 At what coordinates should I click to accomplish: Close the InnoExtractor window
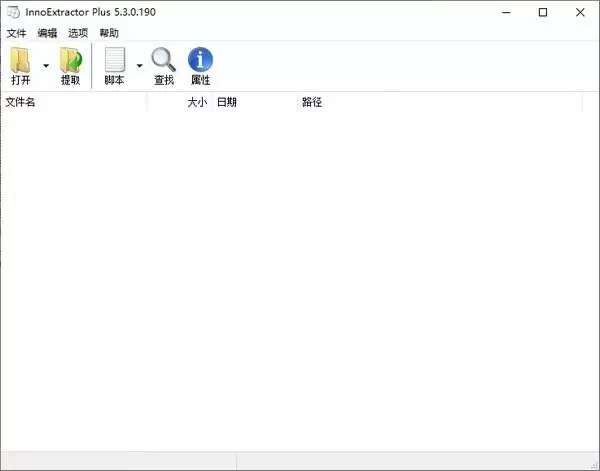[x=580, y=13]
